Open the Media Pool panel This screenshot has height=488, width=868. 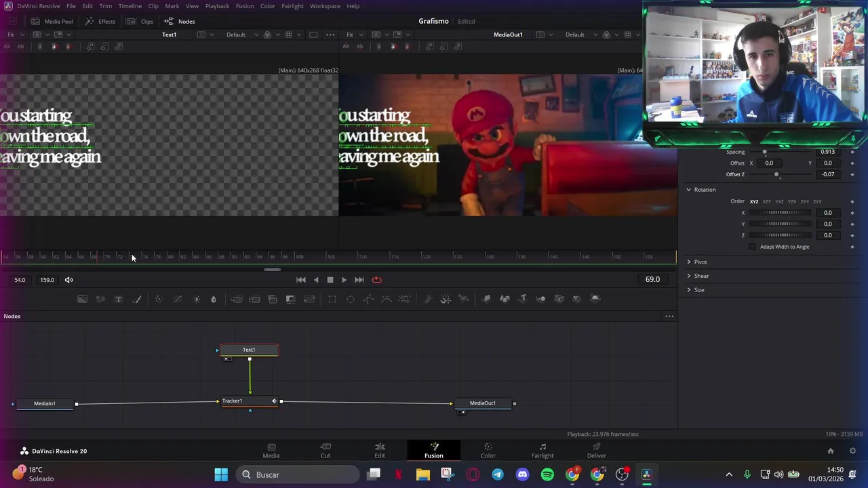[x=52, y=22]
